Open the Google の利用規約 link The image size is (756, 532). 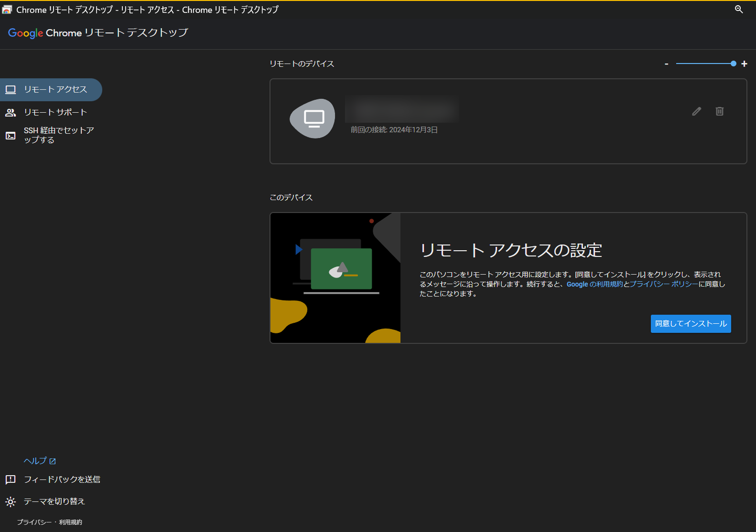(594, 284)
